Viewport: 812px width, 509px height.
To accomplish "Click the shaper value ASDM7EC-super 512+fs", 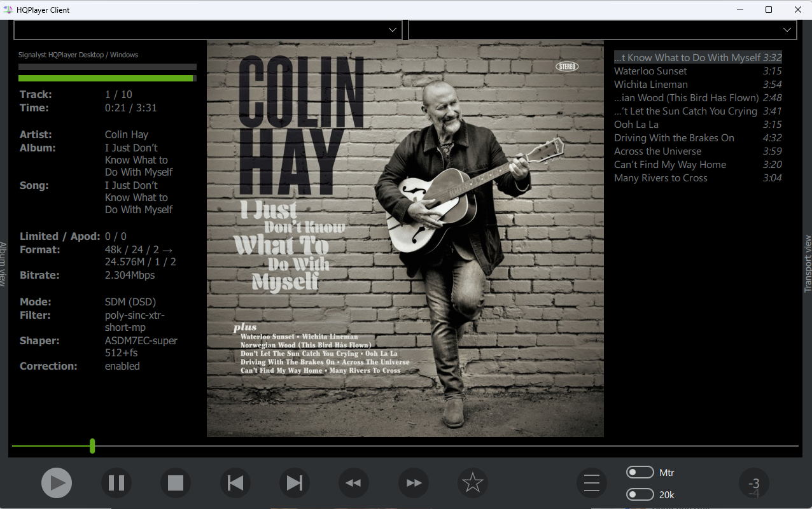I will [141, 347].
